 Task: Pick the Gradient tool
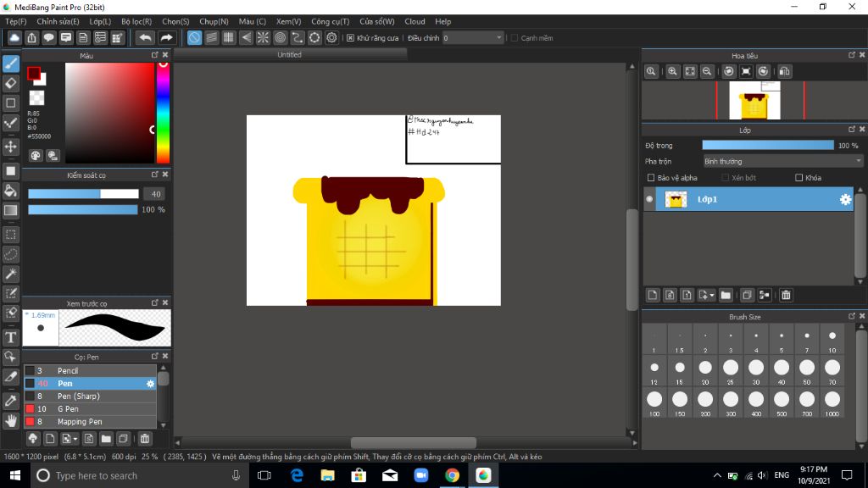[x=10, y=210]
